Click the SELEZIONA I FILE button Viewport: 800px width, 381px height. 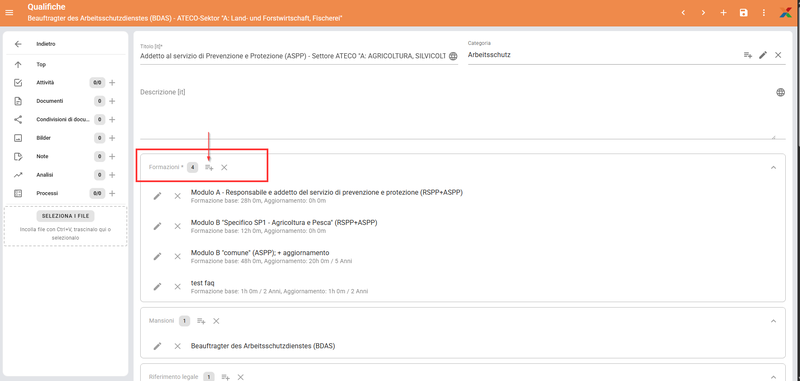point(65,216)
